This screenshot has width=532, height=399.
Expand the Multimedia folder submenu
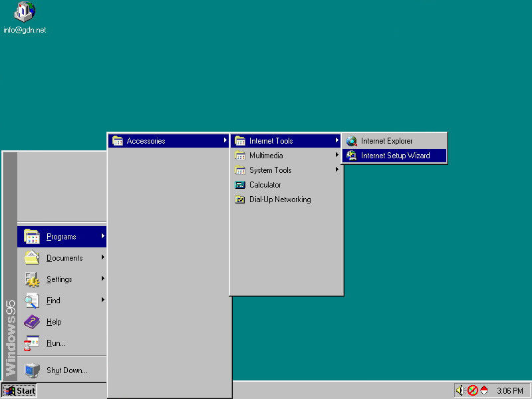click(x=266, y=156)
